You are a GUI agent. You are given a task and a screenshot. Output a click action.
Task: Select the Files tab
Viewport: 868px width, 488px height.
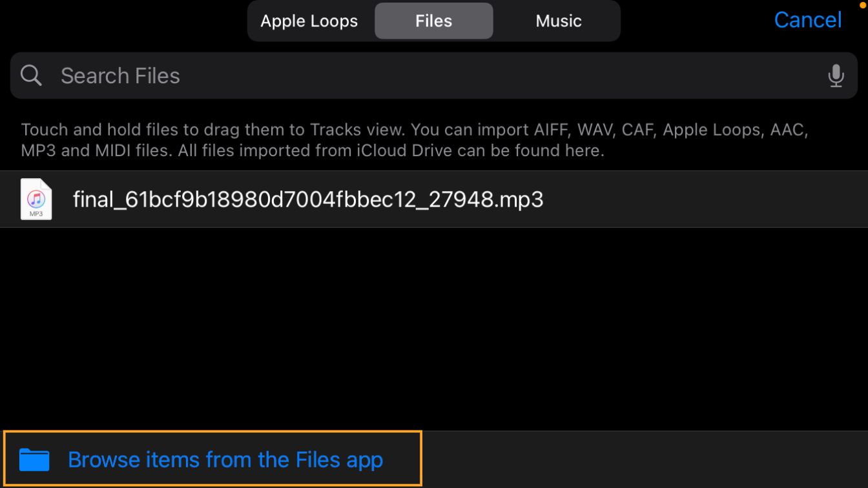(x=433, y=21)
